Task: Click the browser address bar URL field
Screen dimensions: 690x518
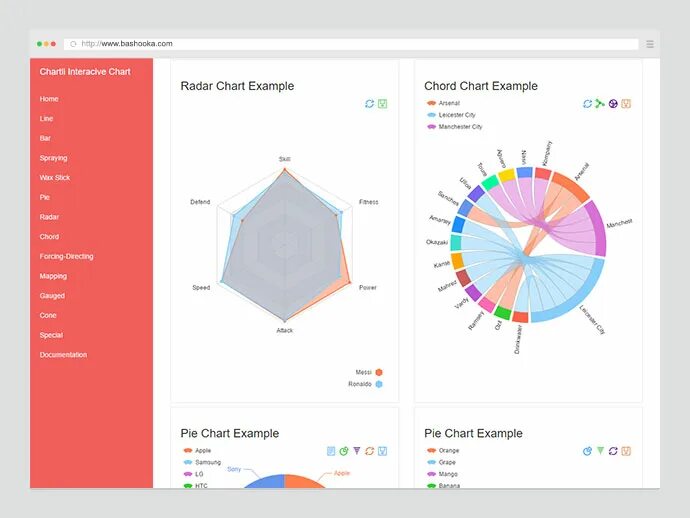Action: [351, 44]
